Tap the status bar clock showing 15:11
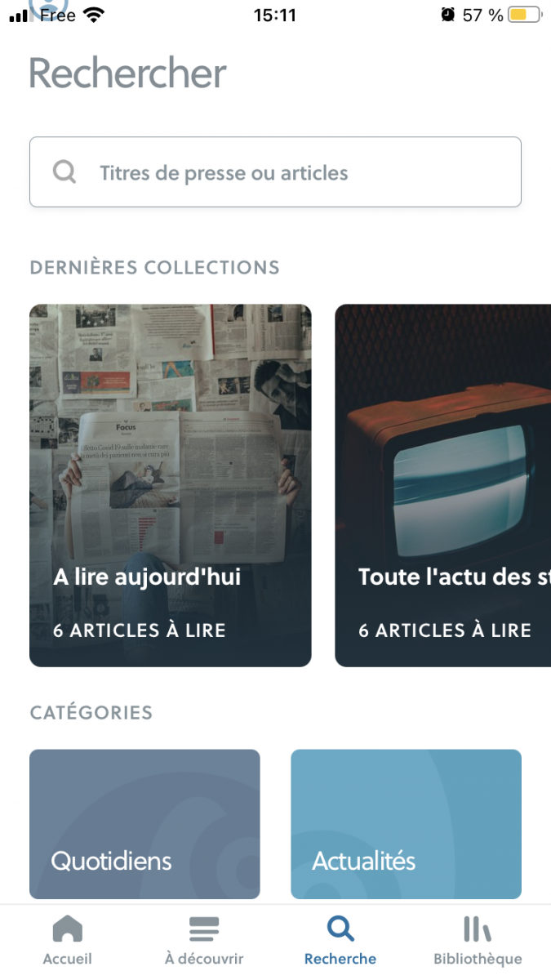Viewport: 551px width, 980px height. point(275,15)
